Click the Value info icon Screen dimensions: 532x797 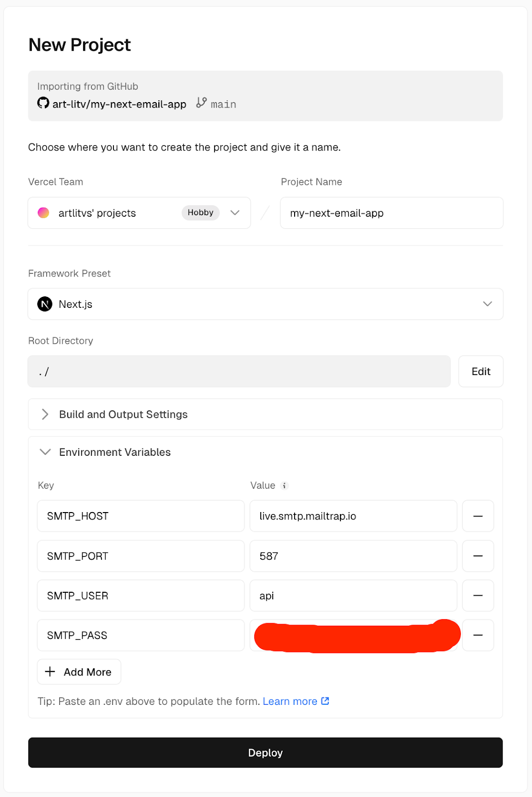pyautogui.click(x=284, y=486)
